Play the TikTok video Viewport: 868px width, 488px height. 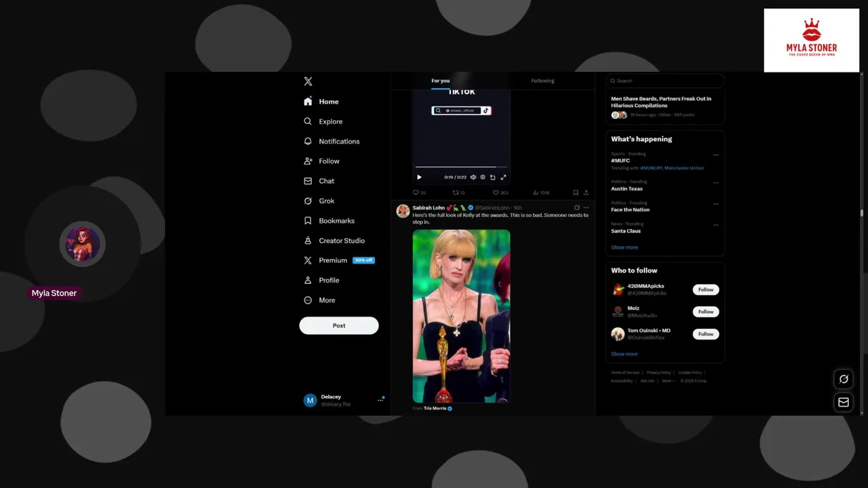419,177
